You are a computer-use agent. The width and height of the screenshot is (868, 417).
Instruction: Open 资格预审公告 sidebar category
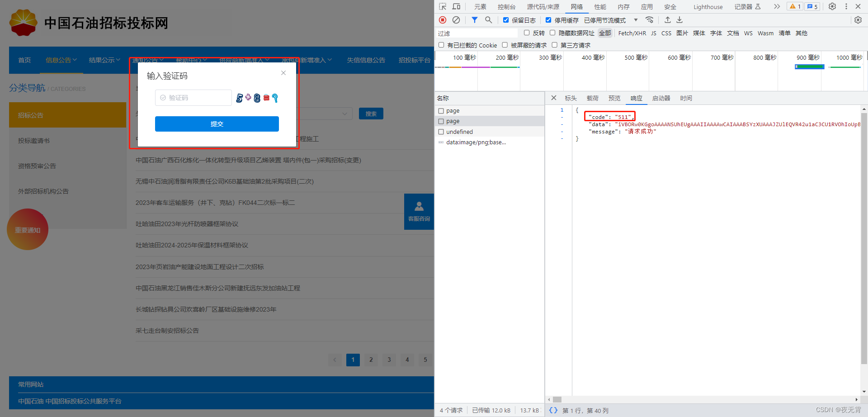[x=37, y=166]
